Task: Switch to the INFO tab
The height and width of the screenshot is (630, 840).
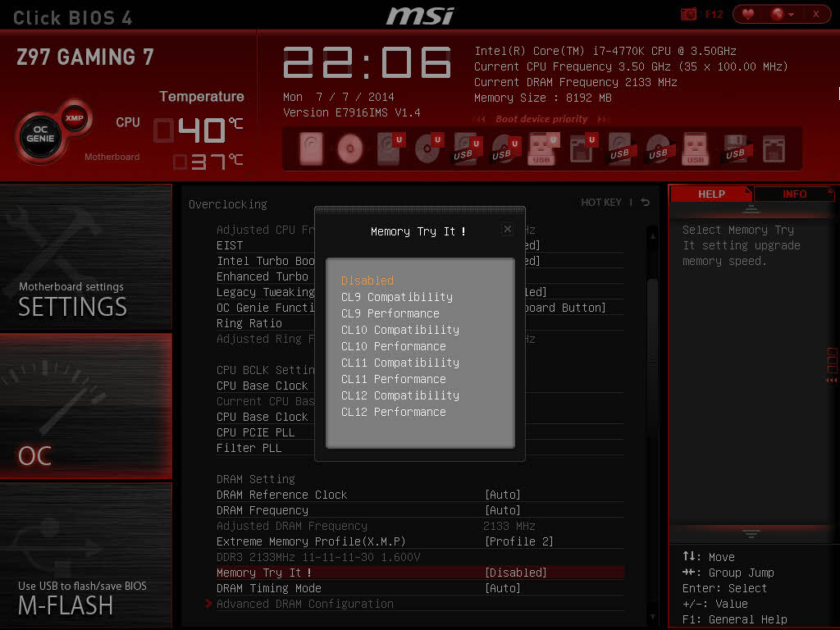Action: [x=794, y=194]
